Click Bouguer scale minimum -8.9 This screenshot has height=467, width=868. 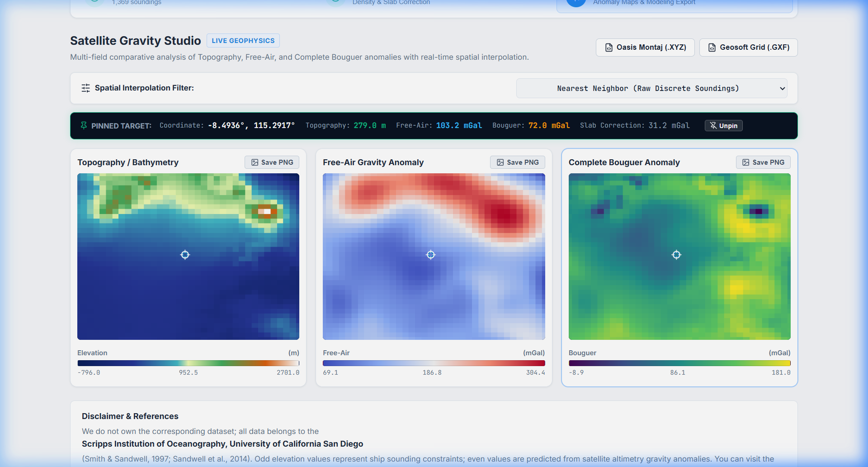(x=576, y=372)
